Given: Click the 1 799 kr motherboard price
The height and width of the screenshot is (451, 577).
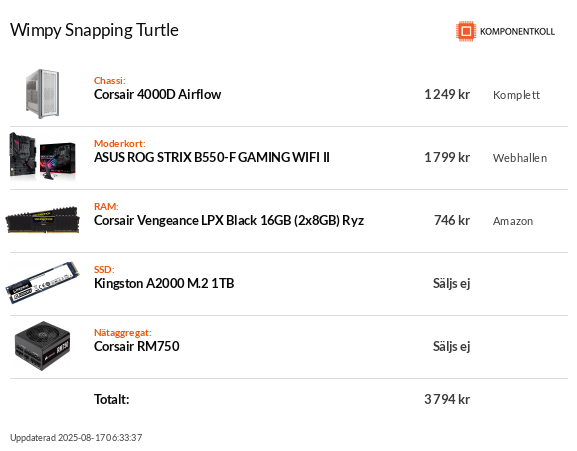Looking at the screenshot, I should (447, 157).
